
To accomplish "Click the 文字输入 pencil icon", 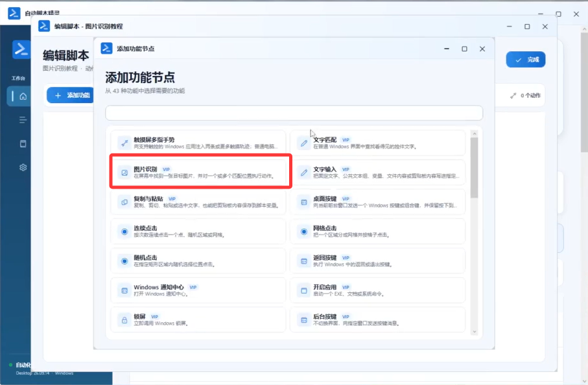I will [x=304, y=172].
